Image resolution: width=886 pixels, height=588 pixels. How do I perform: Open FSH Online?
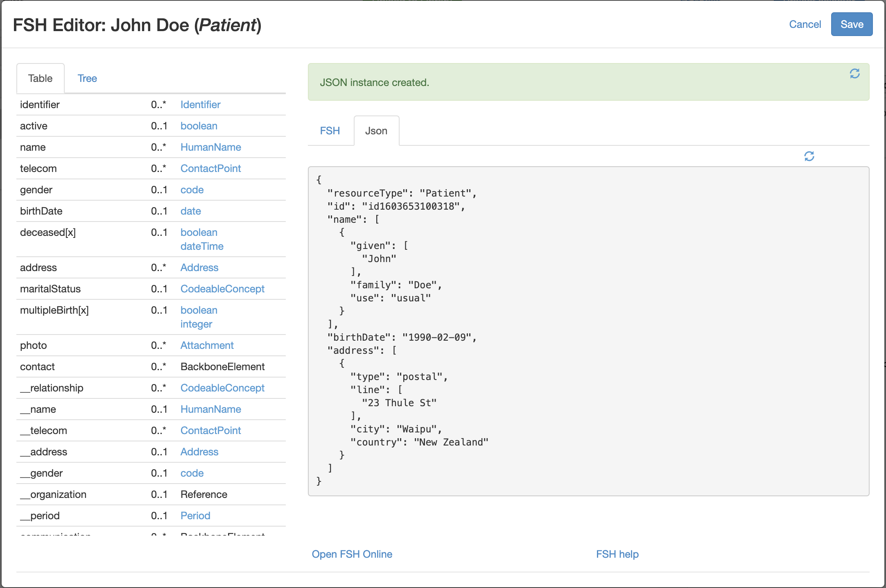[x=352, y=554]
